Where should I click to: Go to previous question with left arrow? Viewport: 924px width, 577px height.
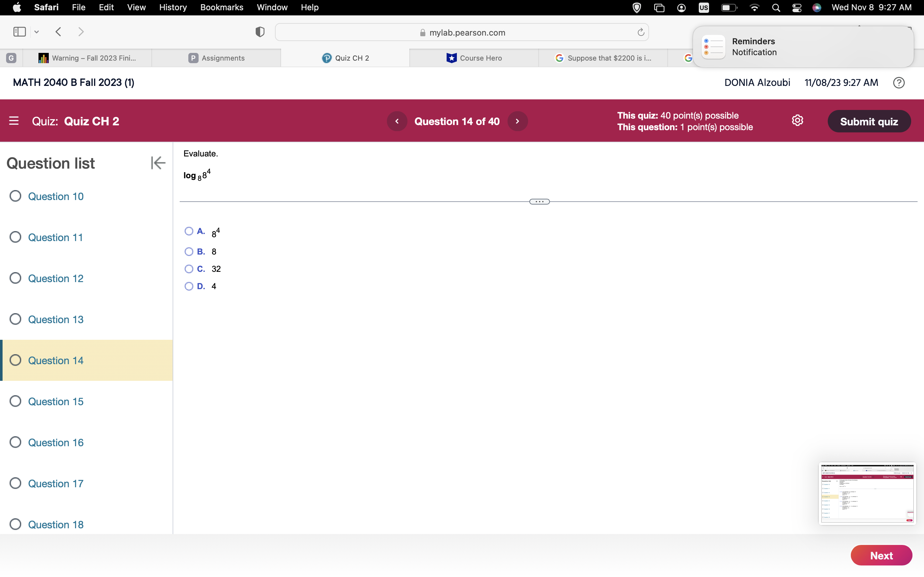tap(397, 121)
